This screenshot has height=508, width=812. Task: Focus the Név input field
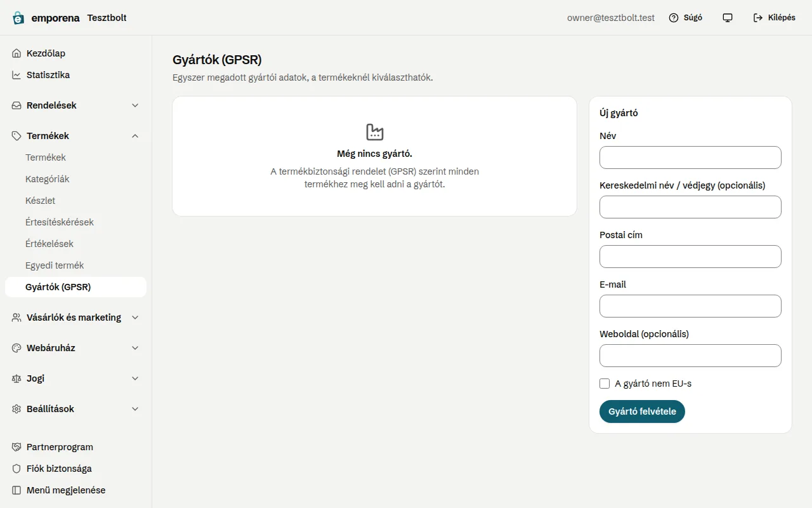coord(690,157)
